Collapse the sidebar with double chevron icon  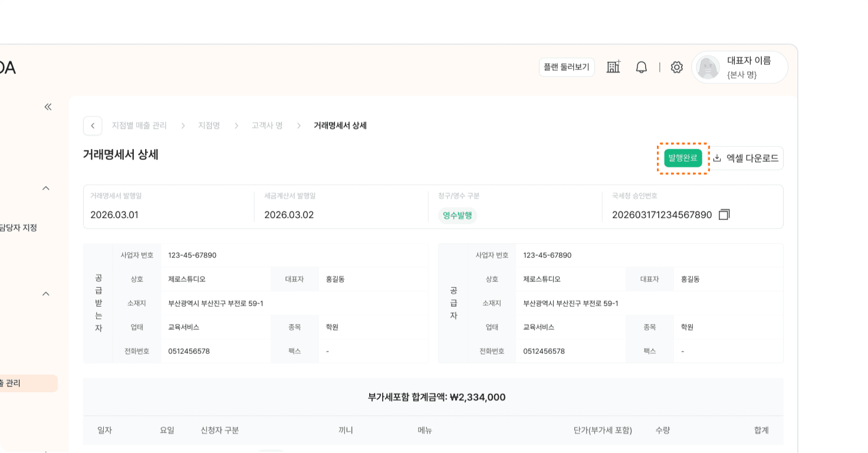click(x=48, y=107)
